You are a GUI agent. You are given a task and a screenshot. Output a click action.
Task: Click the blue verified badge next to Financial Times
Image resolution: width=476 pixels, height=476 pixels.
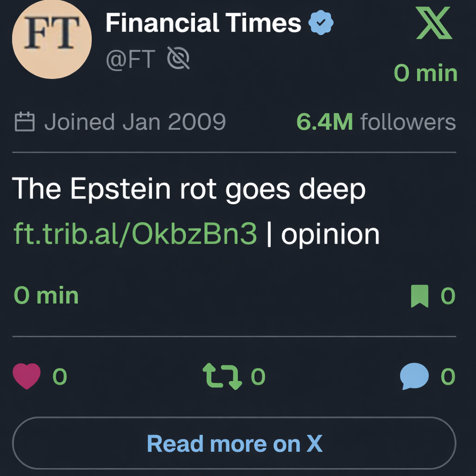tap(322, 23)
